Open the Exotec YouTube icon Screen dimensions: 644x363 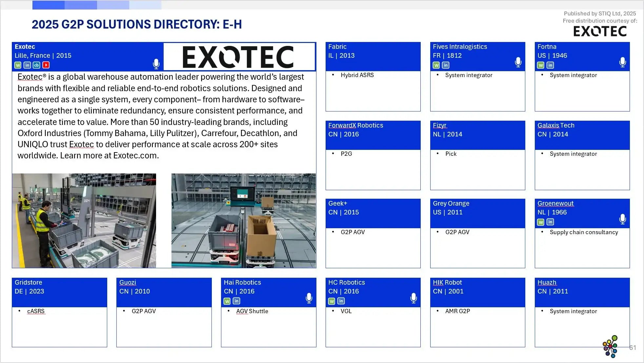[46, 65]
